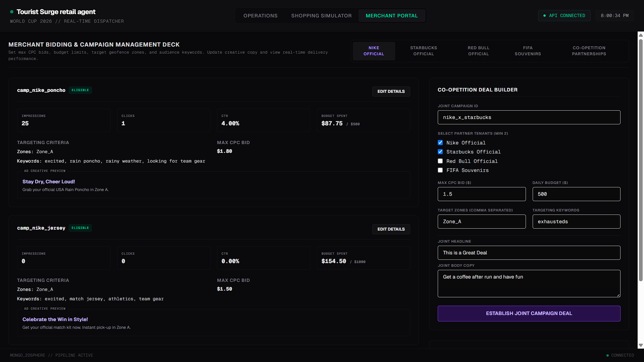Click the $154.50 budget spent value
This screenshot has width=644, height=362.
pyautogui.click(x=334, y=261)
